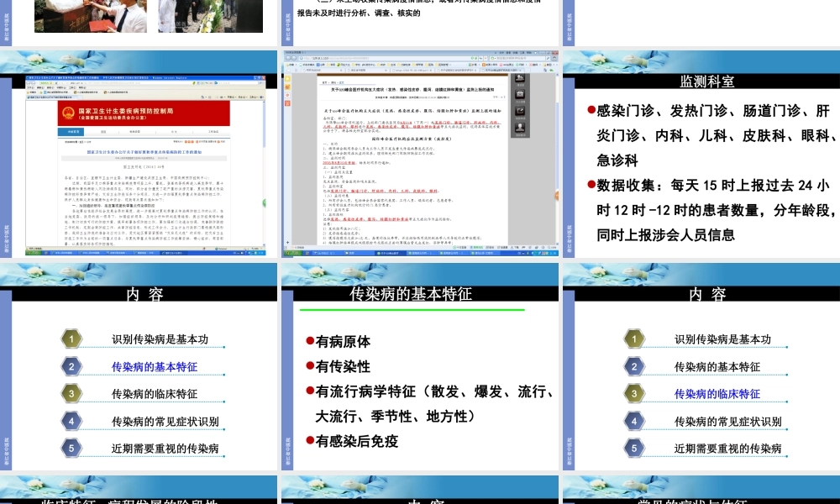Click the screen-share icon in the right sidebar panel
The width and height of the screenshot is (840, 504).
point(520,111)
